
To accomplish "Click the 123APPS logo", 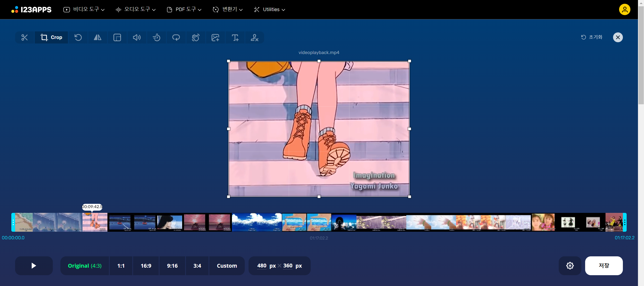I will tap(31, 10).
